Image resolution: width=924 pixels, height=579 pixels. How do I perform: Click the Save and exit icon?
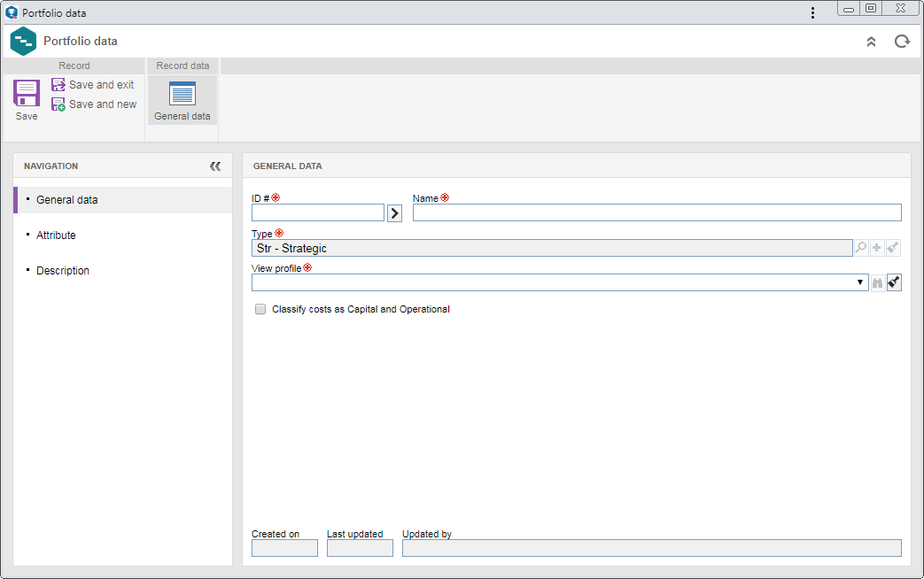[x=58, y=85]
